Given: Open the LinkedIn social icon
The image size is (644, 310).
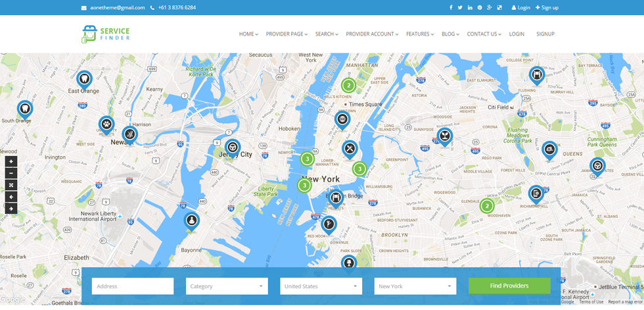Looking at the screenshot, I should (470, 7).
